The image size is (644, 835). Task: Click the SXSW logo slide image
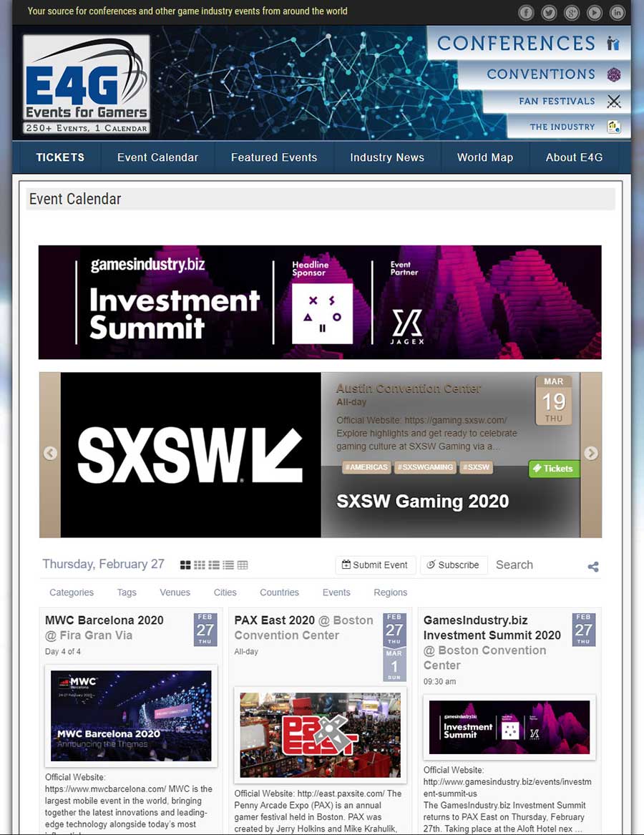click(190, 455)
